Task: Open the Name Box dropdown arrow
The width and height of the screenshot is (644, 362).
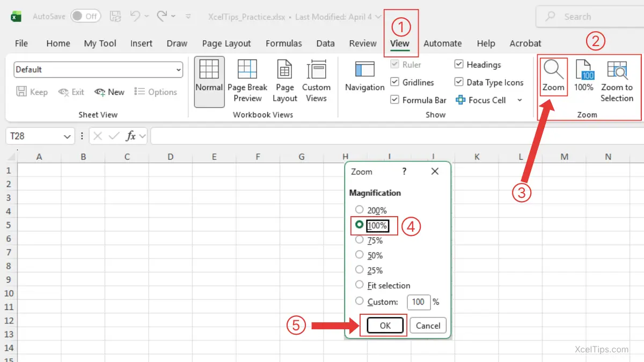Action: (x=68, y=137)
